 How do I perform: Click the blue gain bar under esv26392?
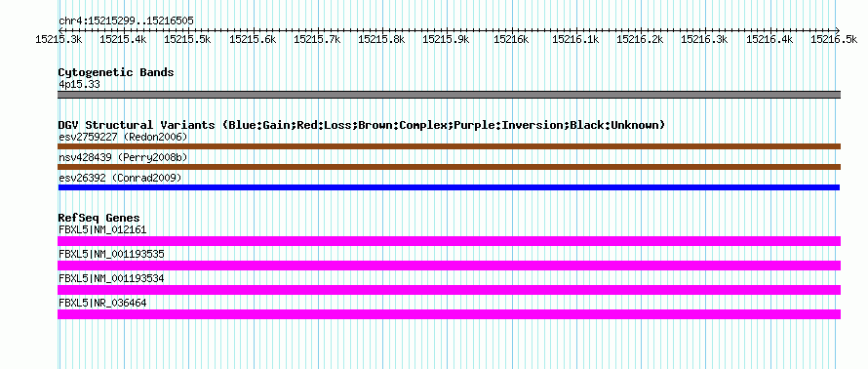(449, 187)
